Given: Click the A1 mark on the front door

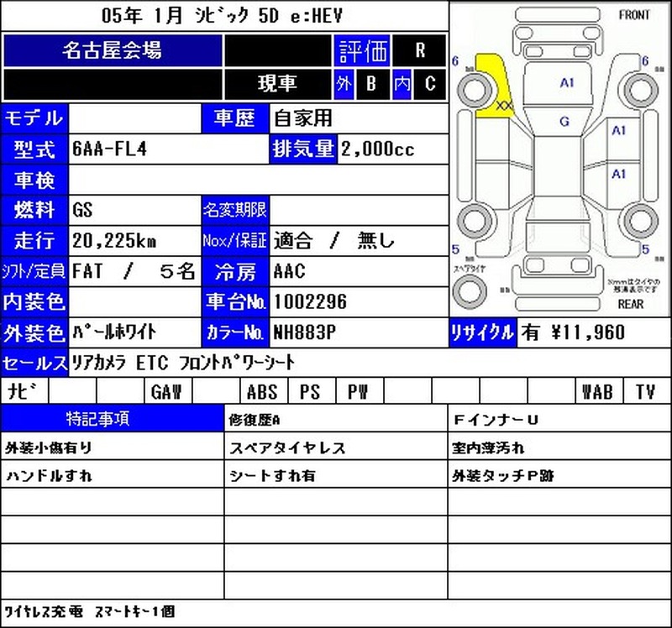Looking at the screenshot, I should (618, 130).
